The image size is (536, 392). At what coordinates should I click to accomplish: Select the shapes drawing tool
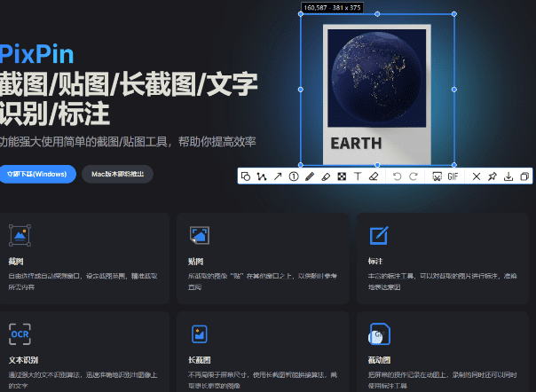pos(246,176)
